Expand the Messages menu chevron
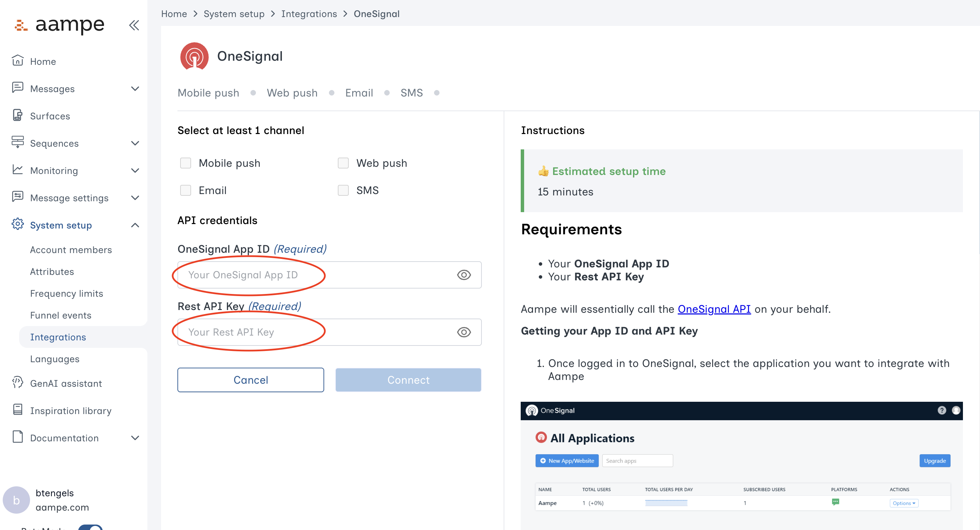The image size is (980, 530). coord(135,89)
